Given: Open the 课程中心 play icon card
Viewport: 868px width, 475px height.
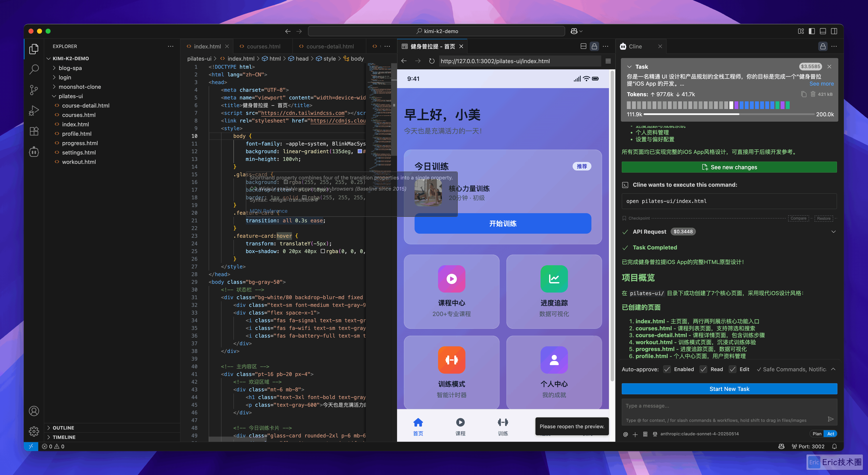Looking at the screenshot, I should click(x=452, y=291).
